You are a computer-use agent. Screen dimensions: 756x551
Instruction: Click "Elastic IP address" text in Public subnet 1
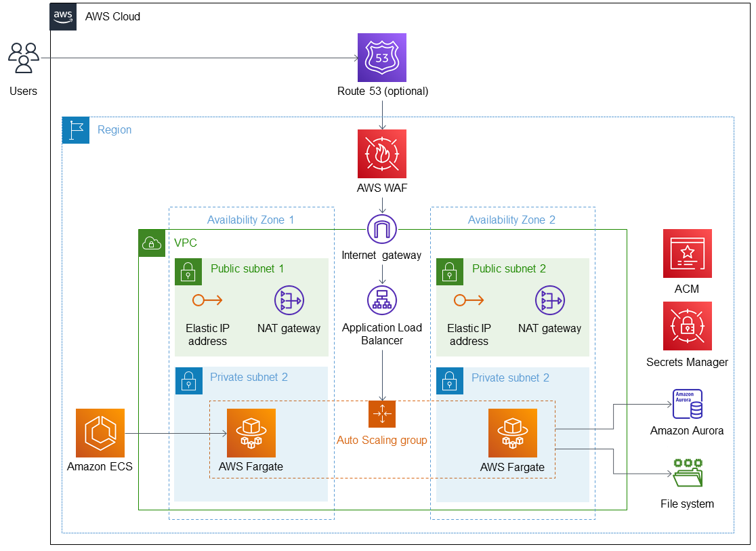click(x=207, y=334)
